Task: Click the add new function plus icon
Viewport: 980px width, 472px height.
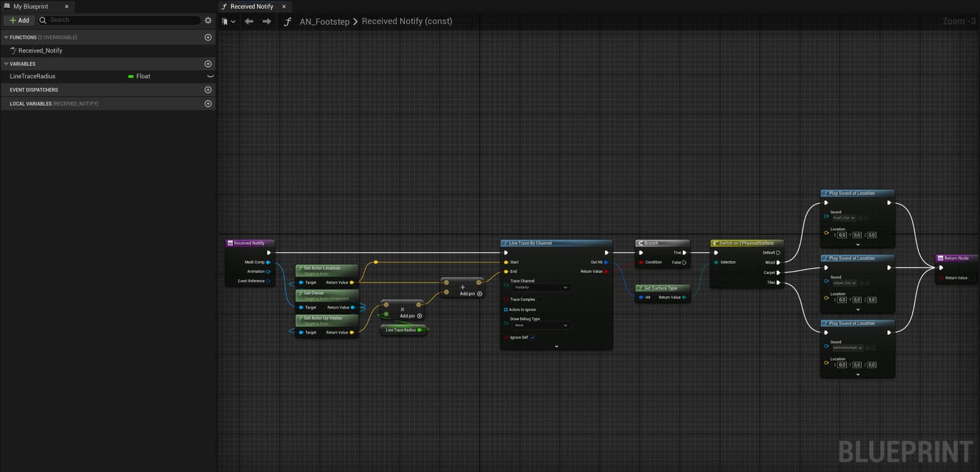Action: 208,37
